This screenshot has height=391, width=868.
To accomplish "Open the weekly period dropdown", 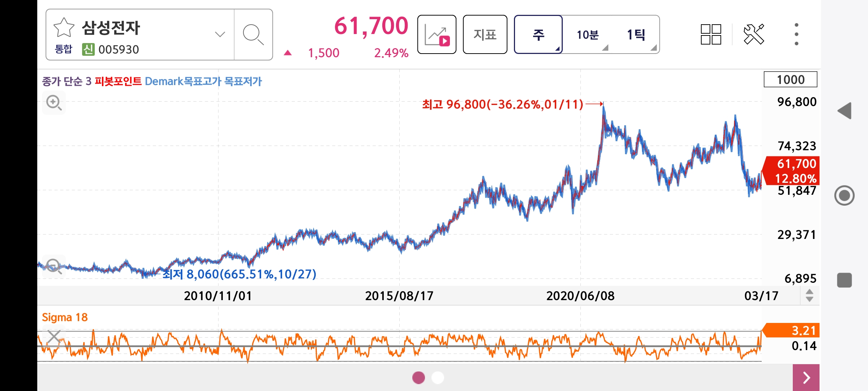I will pyautogui.click(x=538, y=35).
